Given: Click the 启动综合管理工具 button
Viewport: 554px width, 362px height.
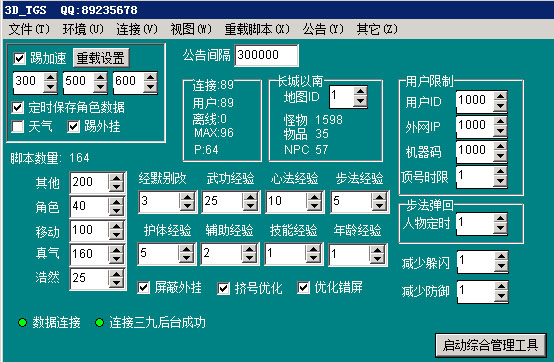Looking at the screenshot, I should point(491,345).
